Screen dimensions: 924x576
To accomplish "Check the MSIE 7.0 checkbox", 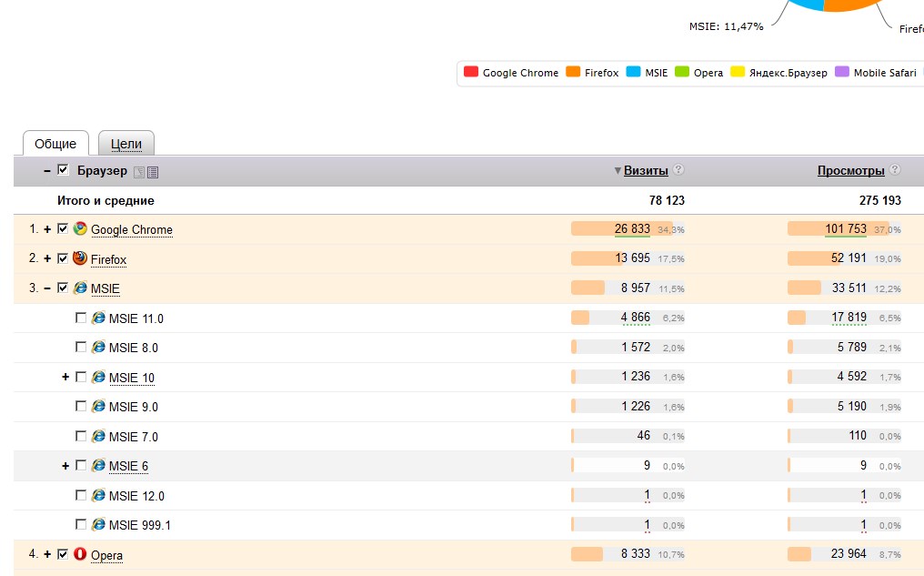I will [81, 436].
